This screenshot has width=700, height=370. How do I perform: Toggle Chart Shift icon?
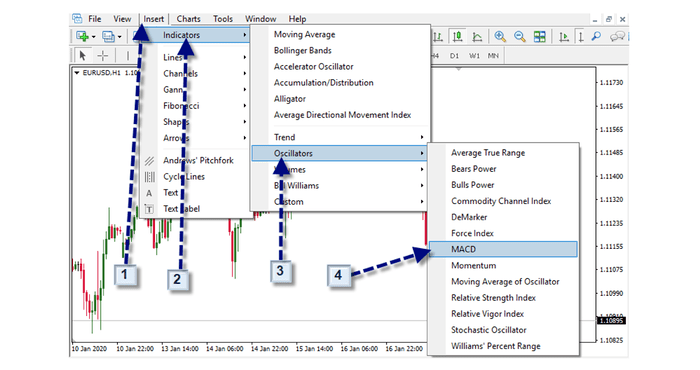581,36
